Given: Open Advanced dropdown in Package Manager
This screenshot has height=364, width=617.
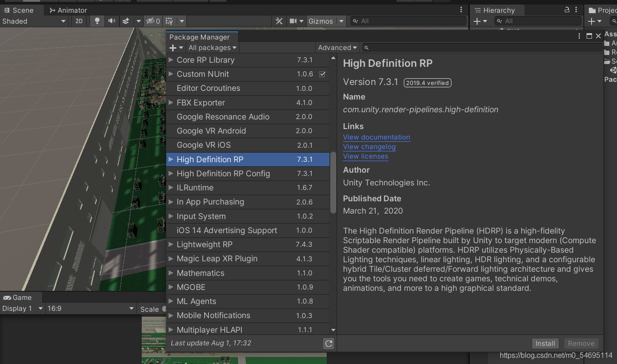Looking at the screenshot, I should point(337,48).
